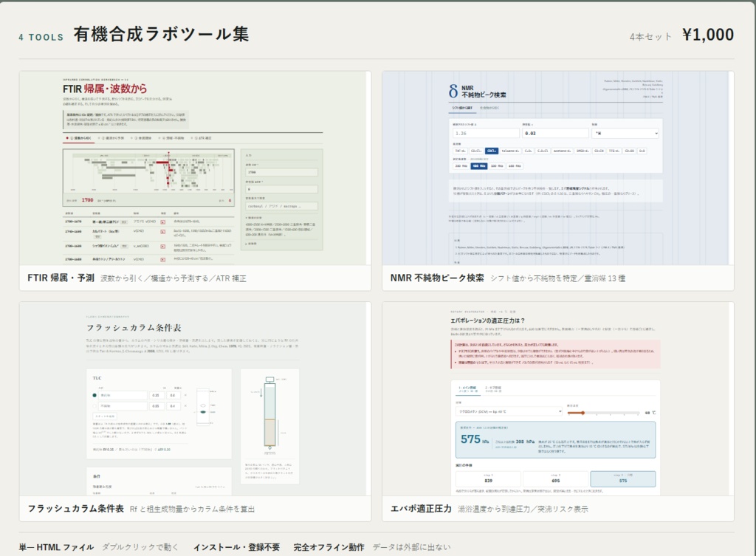Screen dimensions: 756x556
Task: Click the フラッシュカラム条件表 card title
Action: (x=76, y=509)
